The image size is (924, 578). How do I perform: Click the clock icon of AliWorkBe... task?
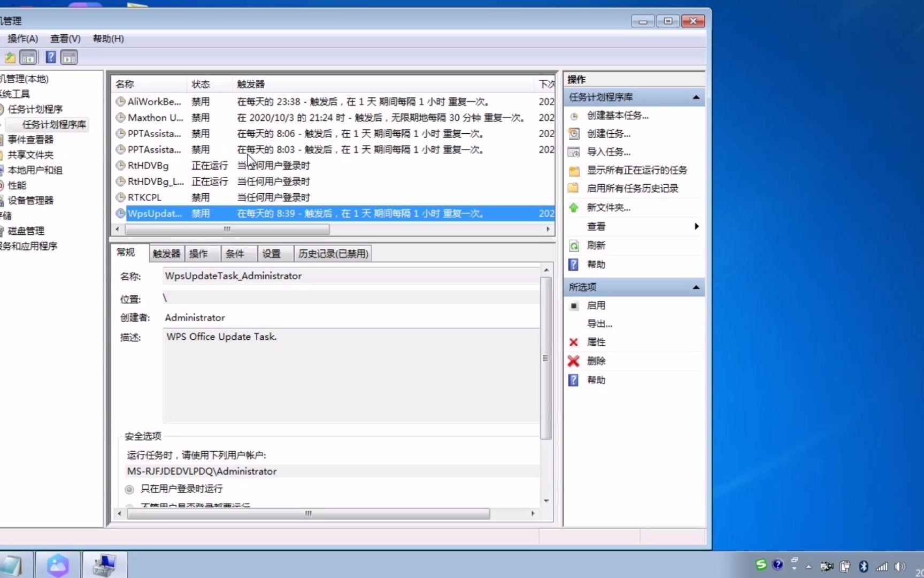click(x=121, y=101)
